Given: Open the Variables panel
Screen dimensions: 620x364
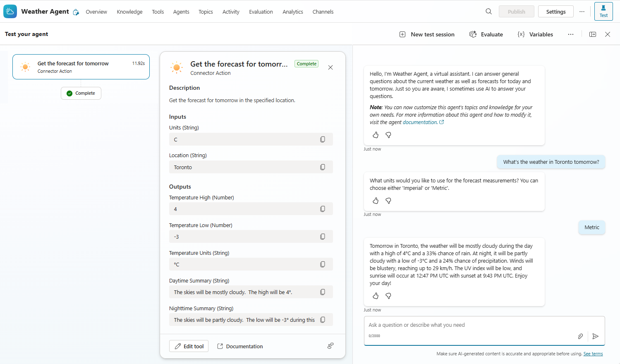Looking at the screenshot, I should tap(535, 34).
